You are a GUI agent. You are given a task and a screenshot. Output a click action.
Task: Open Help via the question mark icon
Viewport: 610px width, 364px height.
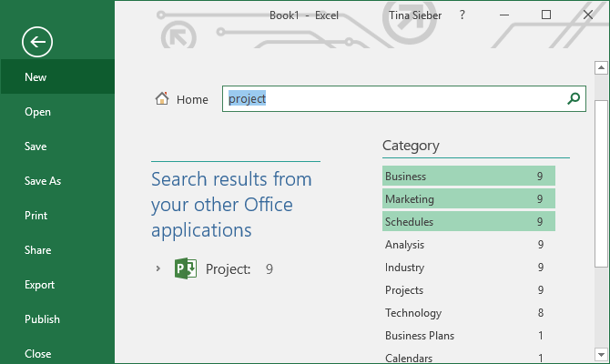pos(462,15)
